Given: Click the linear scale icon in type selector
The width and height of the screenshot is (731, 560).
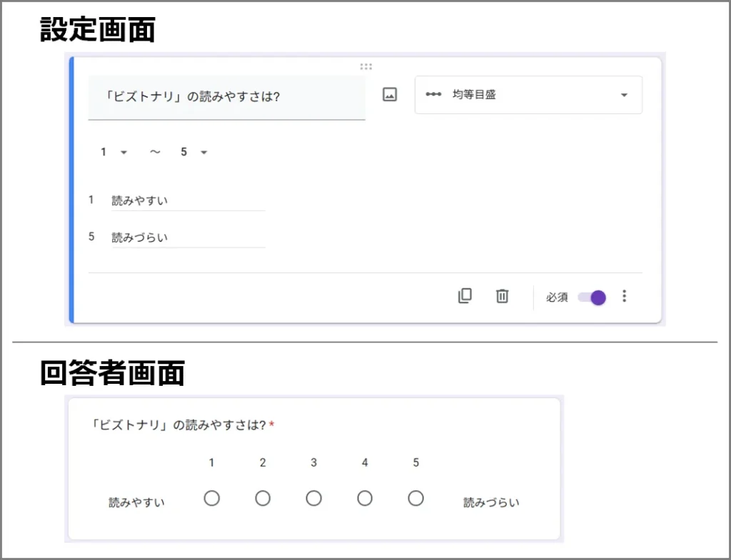Looking at the screenshot, I should click(433, 95).
